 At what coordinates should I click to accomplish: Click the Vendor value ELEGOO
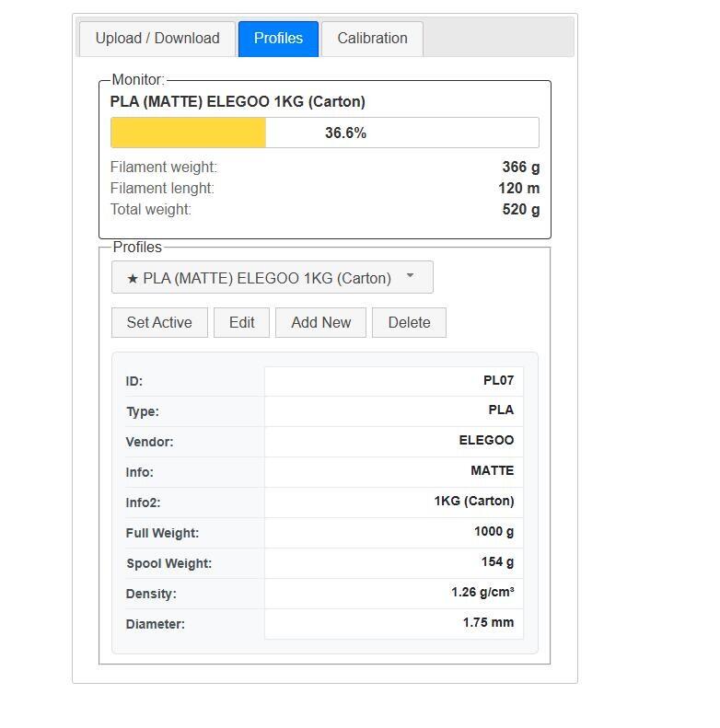point(486,440)
